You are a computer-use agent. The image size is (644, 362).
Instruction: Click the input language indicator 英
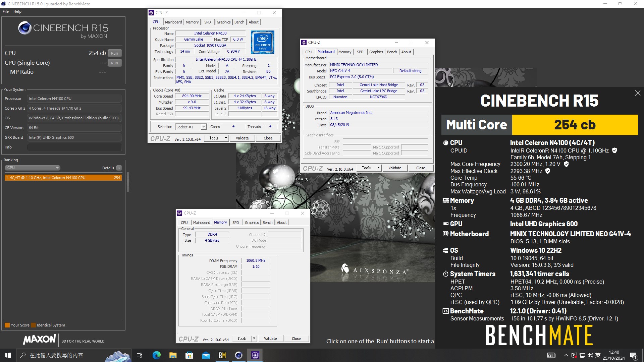click(x=598, y=355)
